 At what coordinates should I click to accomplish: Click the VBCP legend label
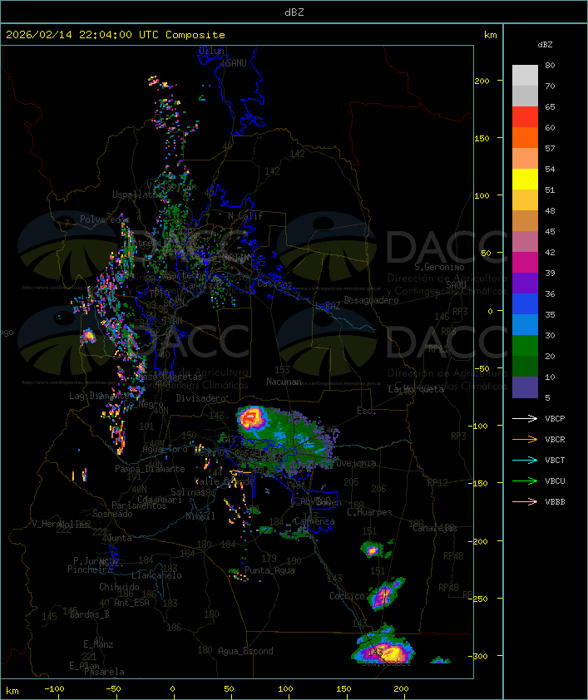coord(555,418)
